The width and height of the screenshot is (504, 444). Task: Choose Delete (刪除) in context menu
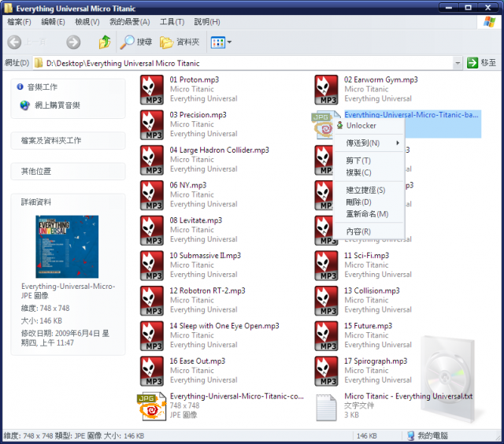click(x=369, y=202)
